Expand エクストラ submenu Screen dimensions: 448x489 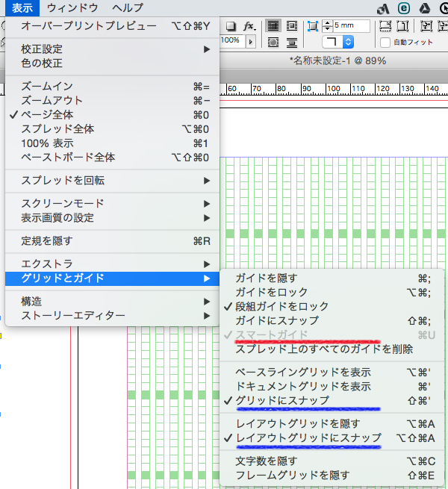(112, 264)
